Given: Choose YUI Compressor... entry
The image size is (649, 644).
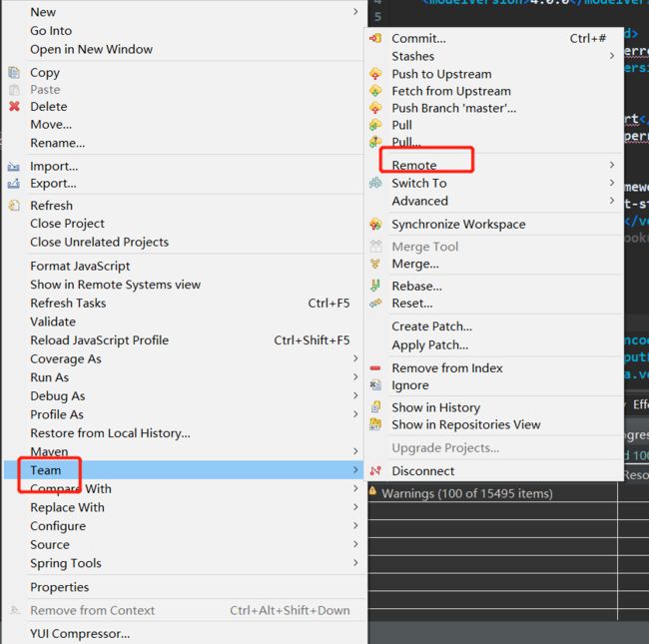Looking at the screenshot, I should tap(80, 634).
